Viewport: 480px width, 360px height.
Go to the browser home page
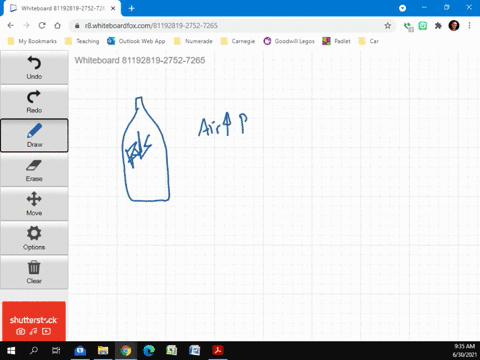(58, 26)
